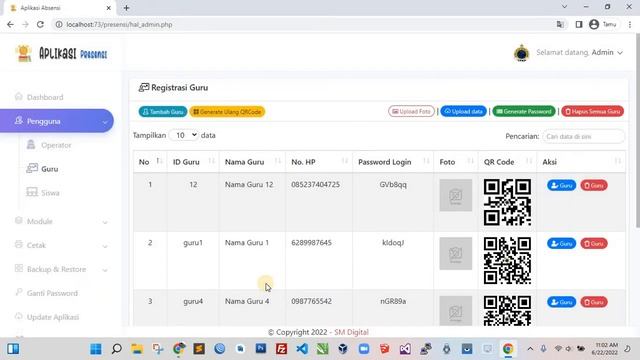Image resolution: width=640 pixels, height=360 pixels.
Task: Click the admin avatar logo
Action: (x=521, y=53)
